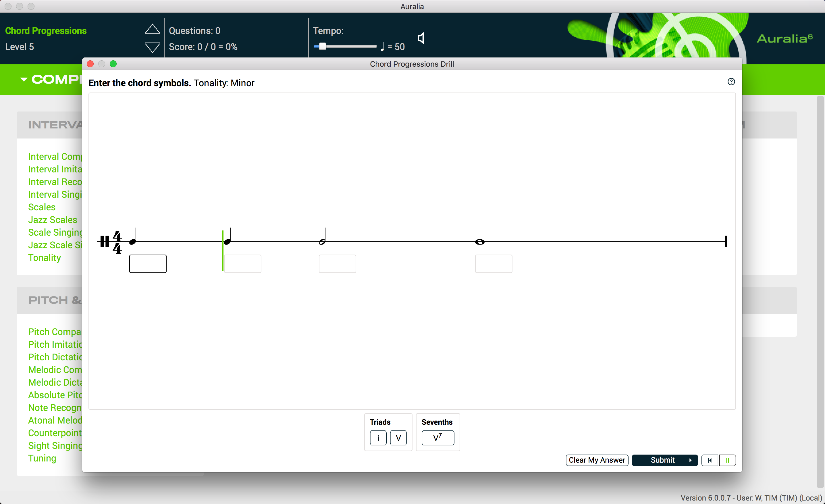Pause the chord progression playback

click(x=728, y=460)
